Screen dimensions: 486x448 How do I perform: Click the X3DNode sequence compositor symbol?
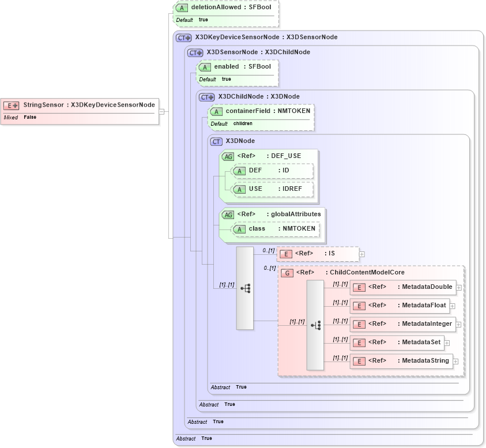pyautogui.click(x=245, y=288)
